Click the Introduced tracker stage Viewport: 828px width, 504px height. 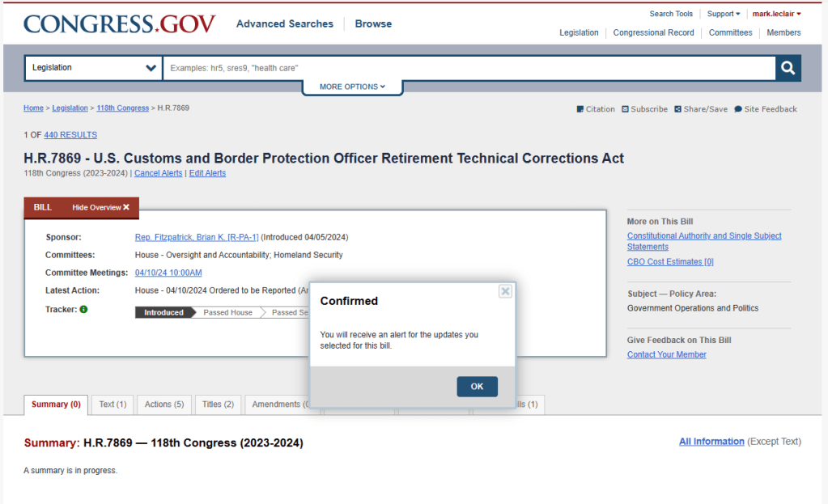tap(163, 312)
